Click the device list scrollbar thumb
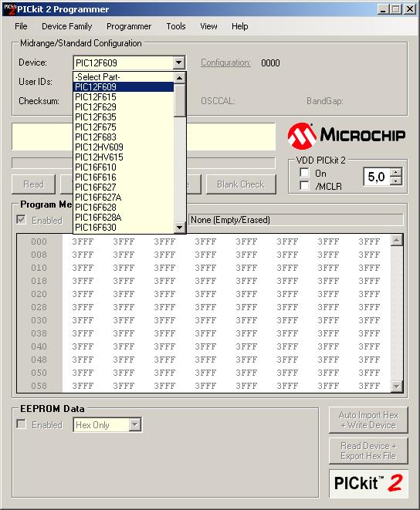 [179, 100]
